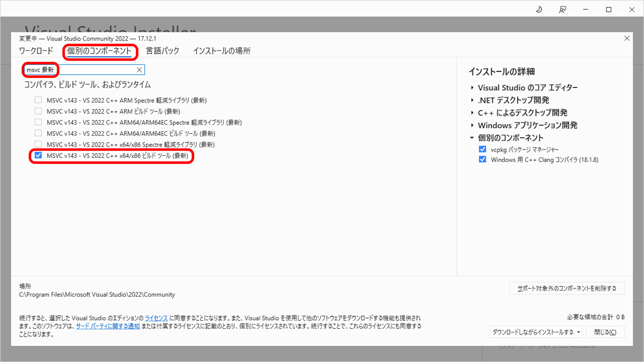644x362 pixels.
Task: Collapse 個別のコンポーネント section in details
Action: (473, 138)
